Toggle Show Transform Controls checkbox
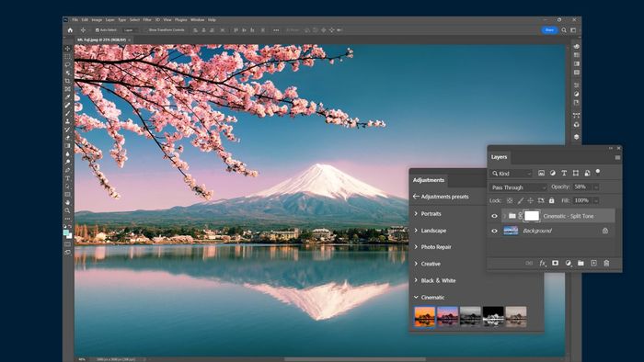 coord(145,30)
